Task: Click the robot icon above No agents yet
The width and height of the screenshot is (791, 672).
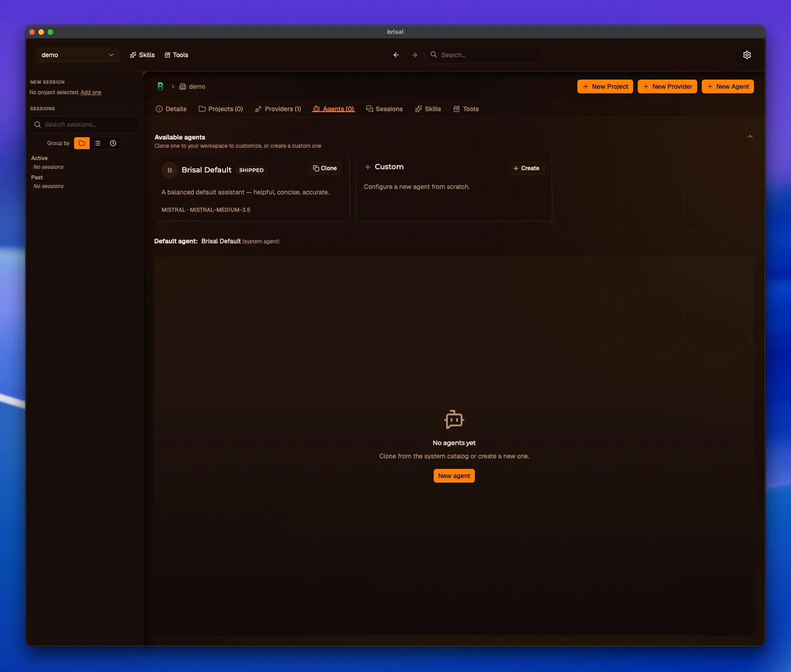Action: coord(454,419)
